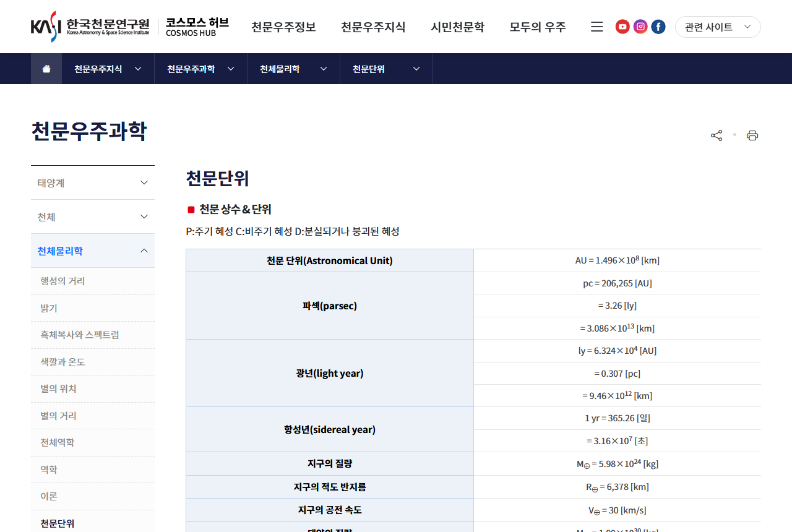Expand the 태양계 sidebar section
The height and width of the screenshot is (532, 792).
coord(93,182)
